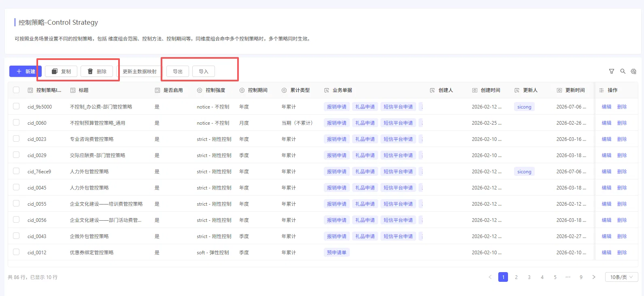This screenshot has width=644, height=296.
Task: Click the 删除 trash button in toolbar
Action: [x=97, y=71]
